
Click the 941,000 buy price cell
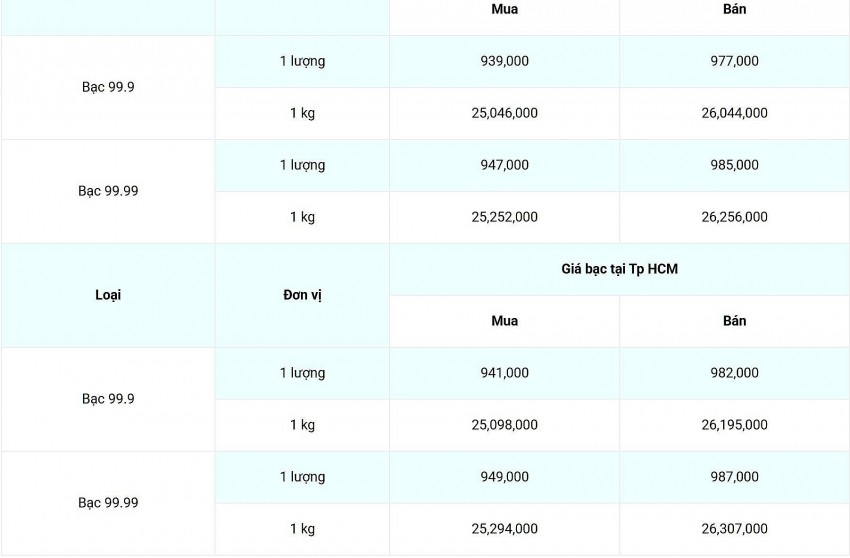(504, 373)
